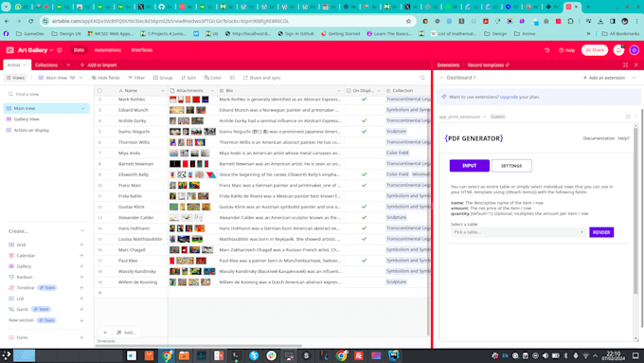Expand the PDF generator extension fullscreen
Screen dimensions: 644x363
tap(628, 117)
